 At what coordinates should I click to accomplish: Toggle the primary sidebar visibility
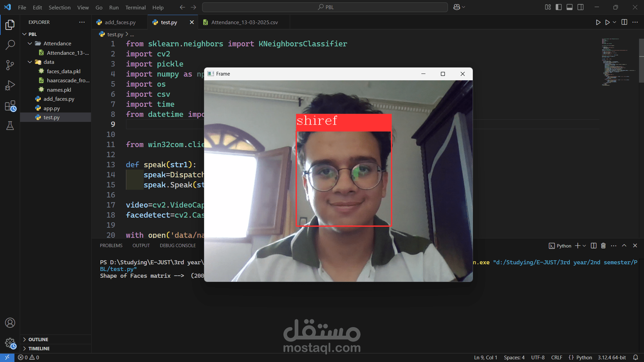point(558,7)
